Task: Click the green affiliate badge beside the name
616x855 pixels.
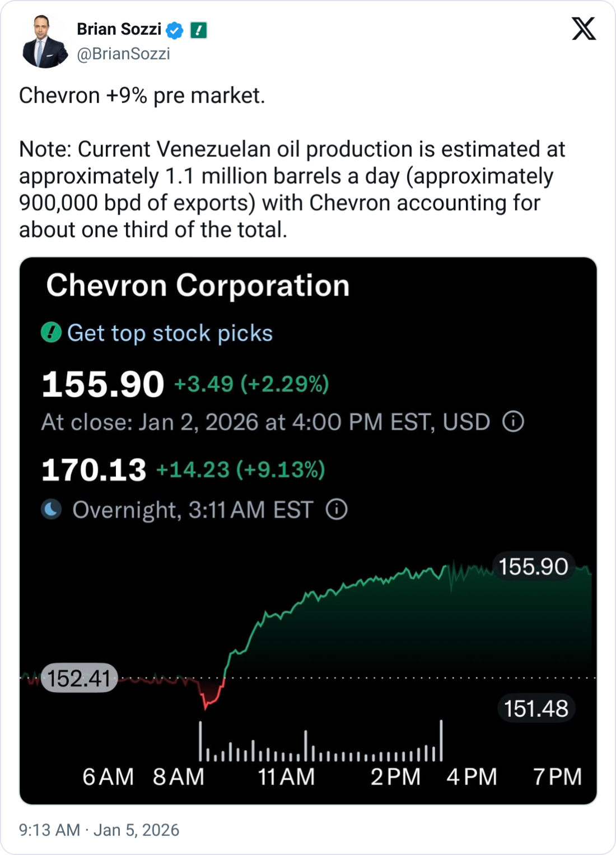Action: point(199,30)
